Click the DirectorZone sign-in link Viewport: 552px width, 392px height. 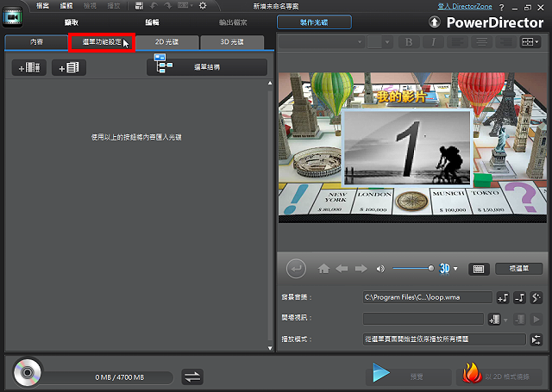pyautogui.click(x=465, y=6)
